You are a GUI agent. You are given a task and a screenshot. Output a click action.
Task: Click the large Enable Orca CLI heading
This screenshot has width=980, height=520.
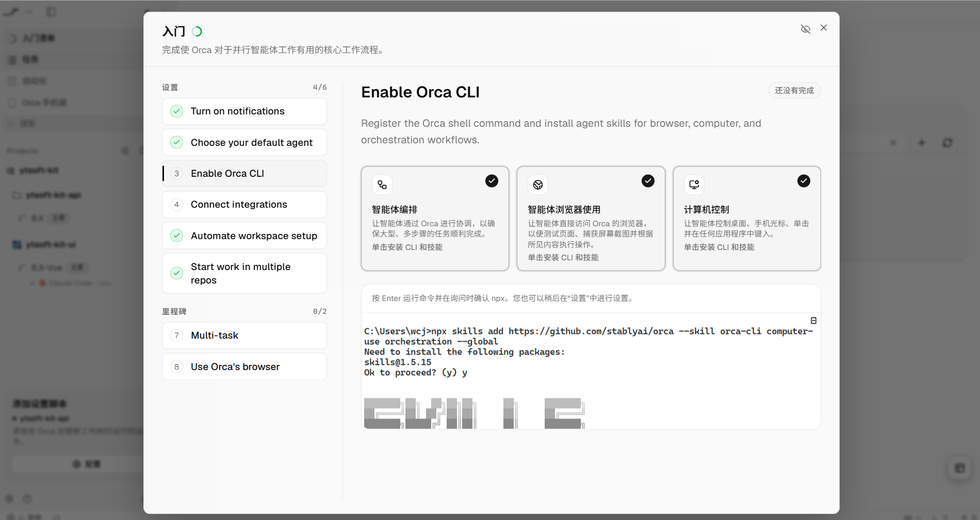(420, 92)
